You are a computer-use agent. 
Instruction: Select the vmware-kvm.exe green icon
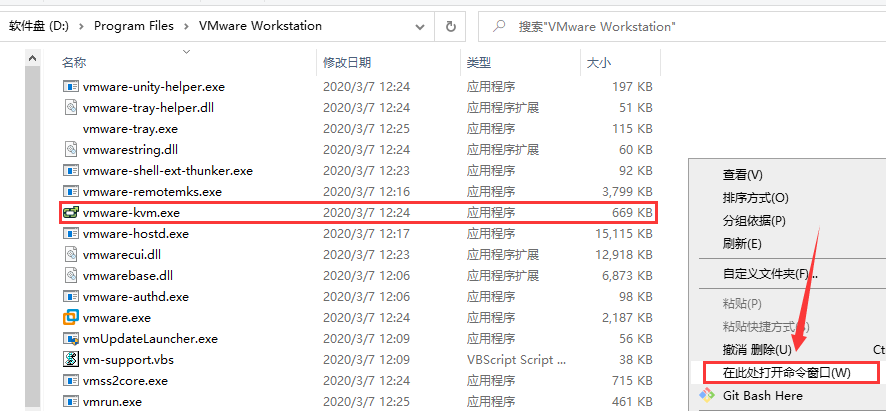pos(70,213)
